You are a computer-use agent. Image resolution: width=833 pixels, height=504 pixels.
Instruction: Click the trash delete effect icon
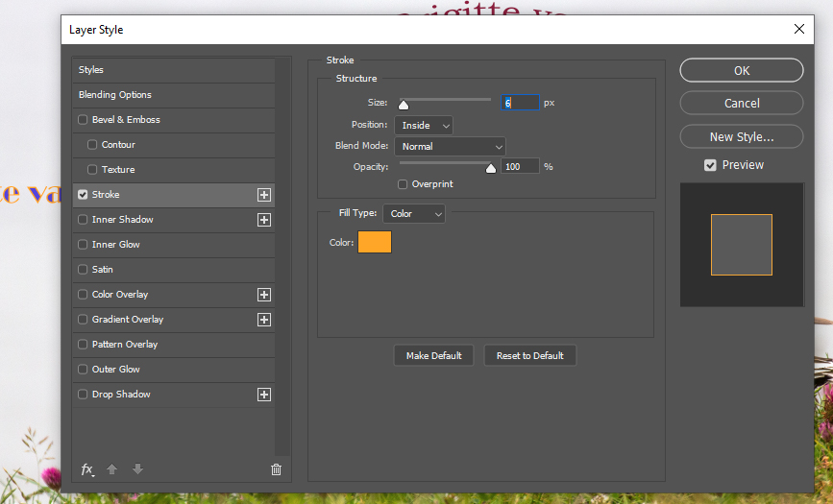pos(276,469)
